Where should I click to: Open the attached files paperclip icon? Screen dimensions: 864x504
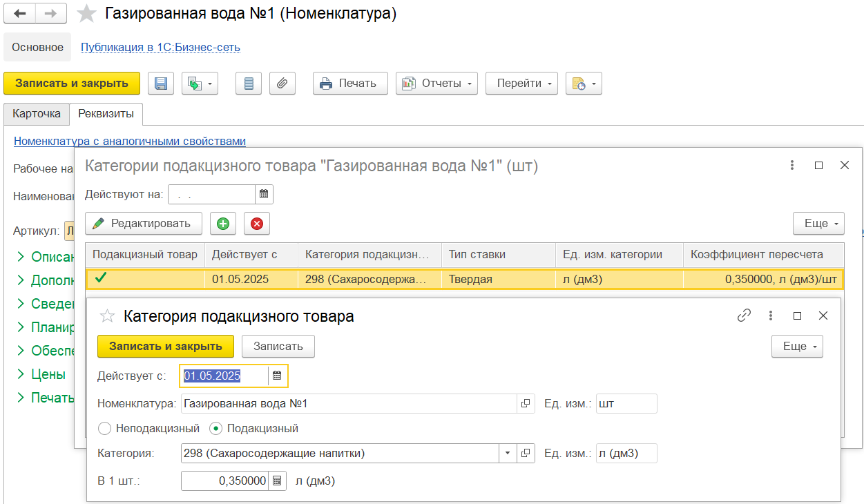tap(282, 84)
